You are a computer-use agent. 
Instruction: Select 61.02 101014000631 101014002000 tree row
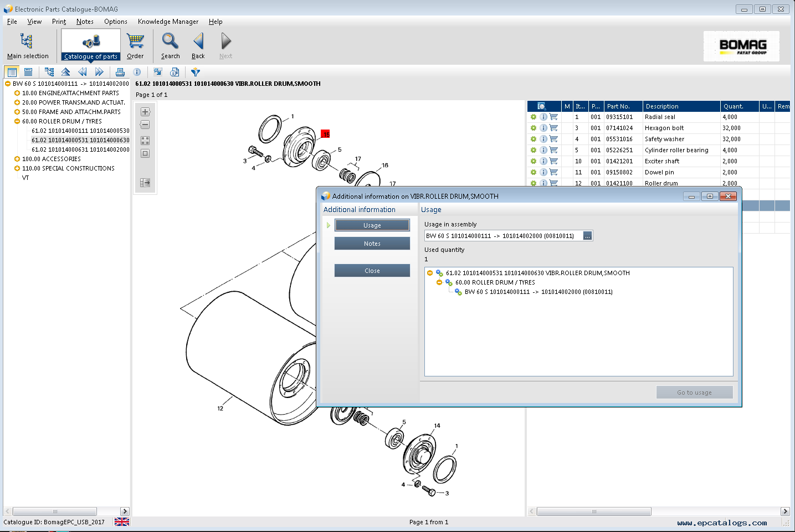coord(80,149)
